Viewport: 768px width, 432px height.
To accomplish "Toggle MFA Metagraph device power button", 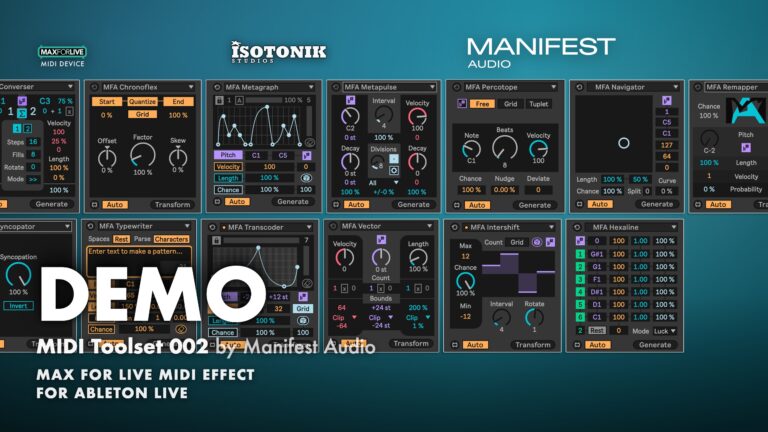I will point(217,87).
